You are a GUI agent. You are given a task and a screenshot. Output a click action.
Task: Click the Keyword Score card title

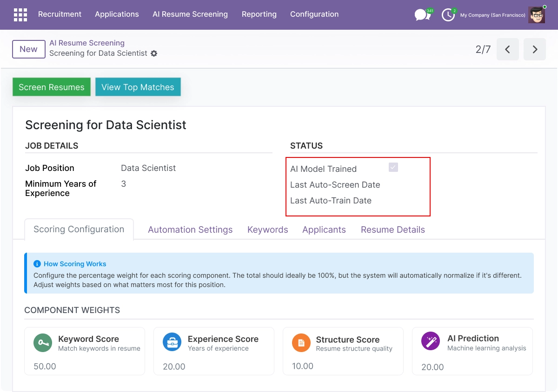[x=88, y=339]
